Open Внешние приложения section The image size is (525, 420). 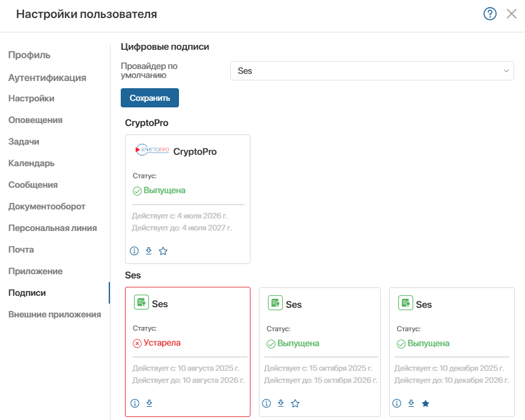coord(55,314)
